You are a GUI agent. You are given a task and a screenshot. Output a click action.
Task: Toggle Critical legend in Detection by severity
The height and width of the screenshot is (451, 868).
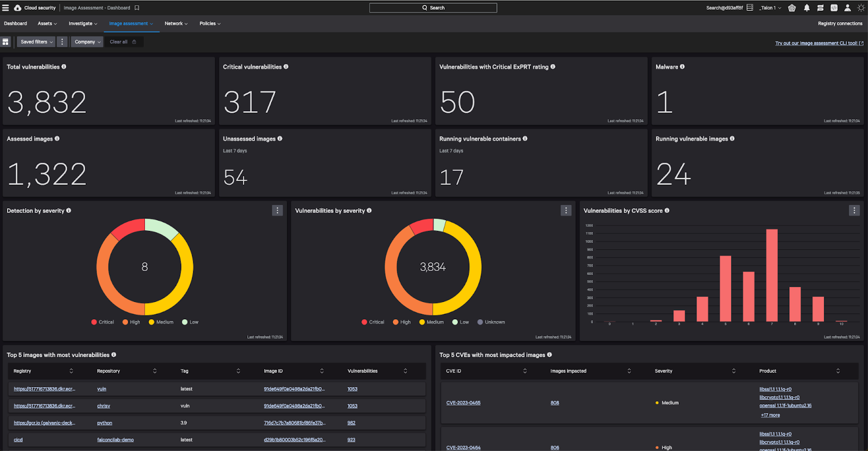[x=103, y=322]
